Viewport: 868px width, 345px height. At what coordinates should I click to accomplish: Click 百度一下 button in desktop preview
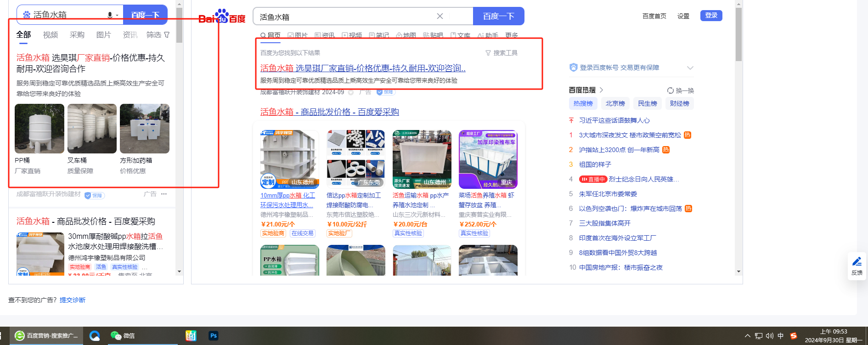(x=498, y=16)
